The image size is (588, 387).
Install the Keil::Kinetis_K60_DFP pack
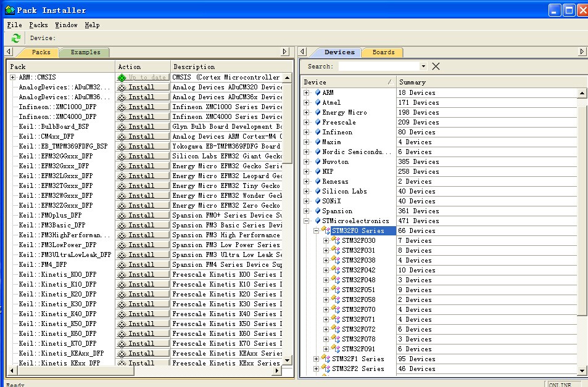point(143,333)
